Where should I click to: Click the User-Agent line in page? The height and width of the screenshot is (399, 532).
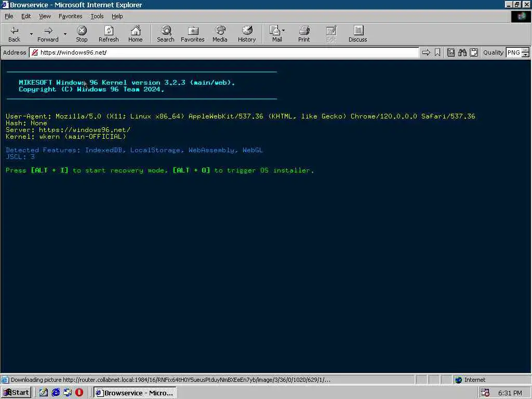pyautogui.click(x=241, y=116)
